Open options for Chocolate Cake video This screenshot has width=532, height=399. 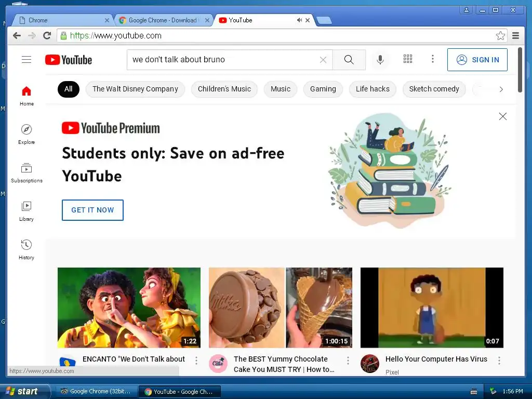(x=348, y=361)
